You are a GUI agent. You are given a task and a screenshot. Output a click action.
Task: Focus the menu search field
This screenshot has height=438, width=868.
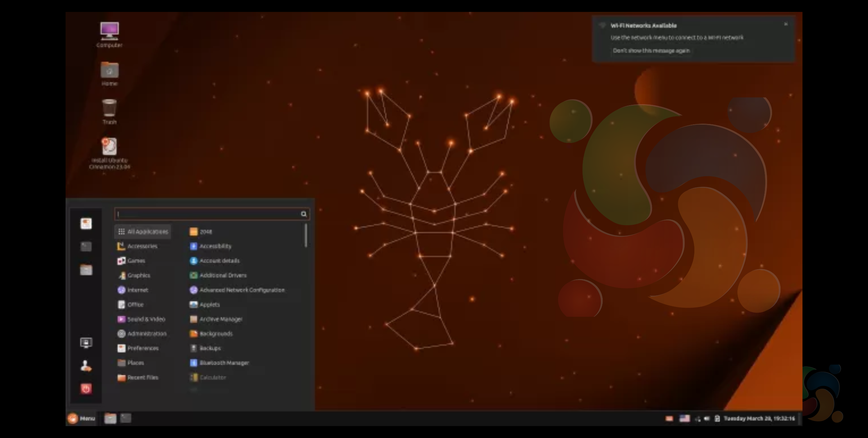pyautogui.click(x=212, y=214)
